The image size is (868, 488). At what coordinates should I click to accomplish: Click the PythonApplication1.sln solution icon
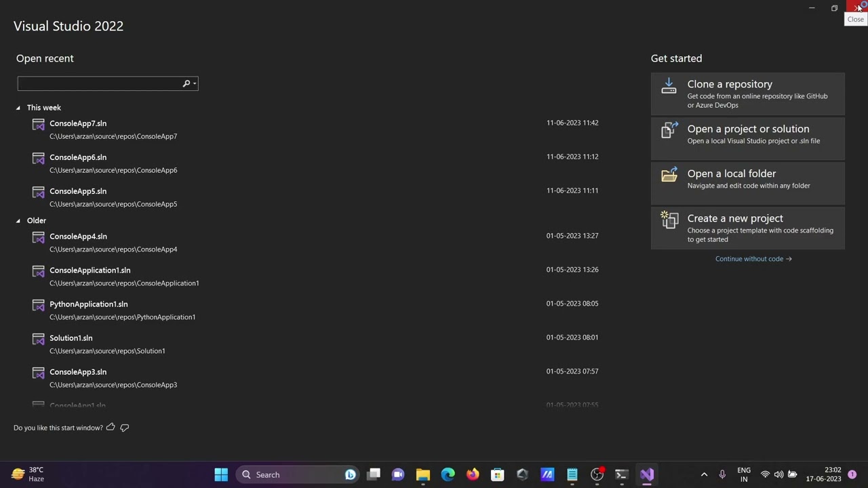38,306
